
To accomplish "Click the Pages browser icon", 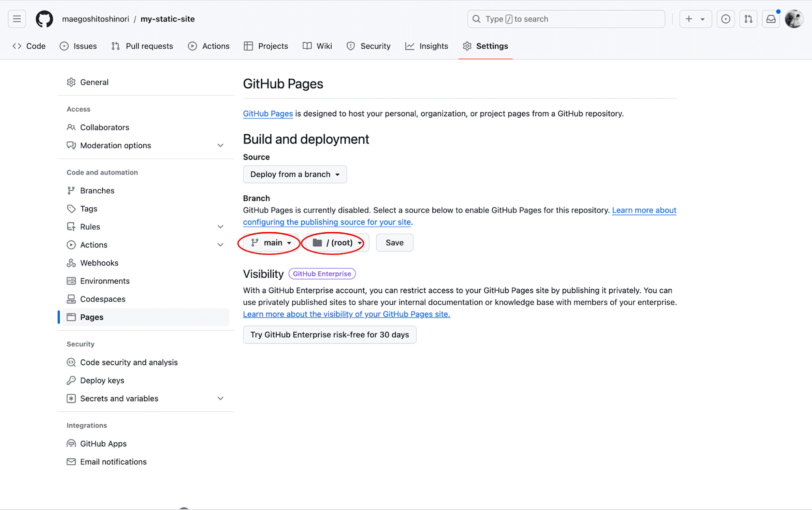I will (71, 317).
